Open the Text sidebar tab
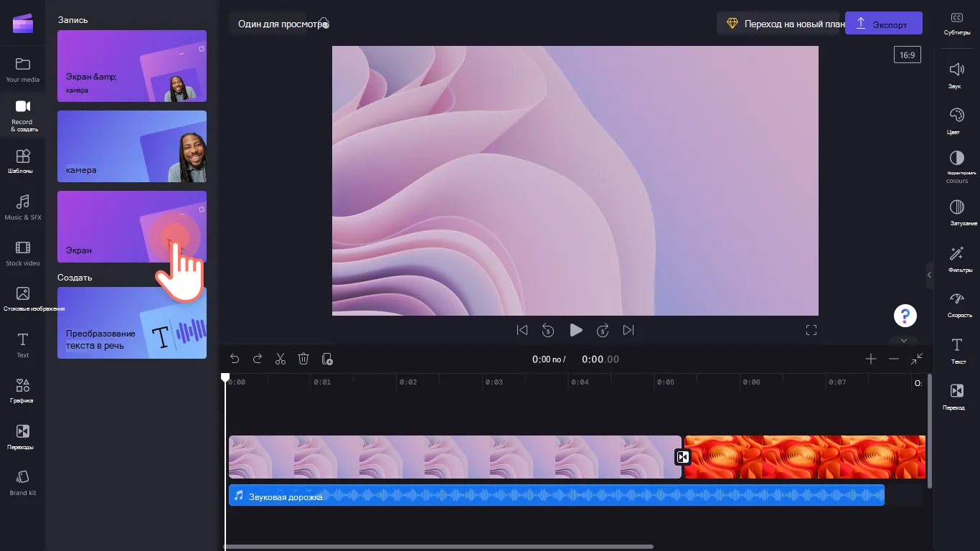 click(23, 345)
